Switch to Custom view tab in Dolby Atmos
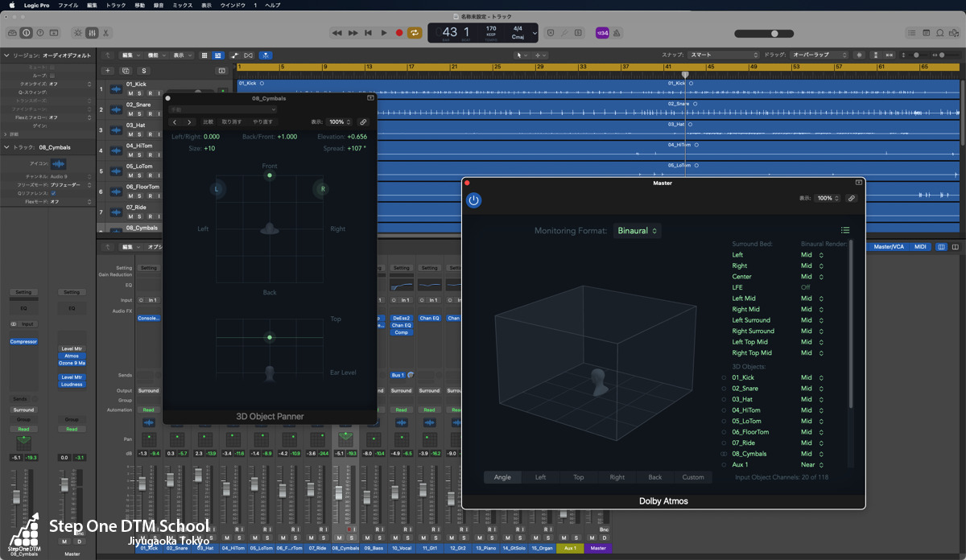This screenshot has width=966, height=560. coord(693,477)
